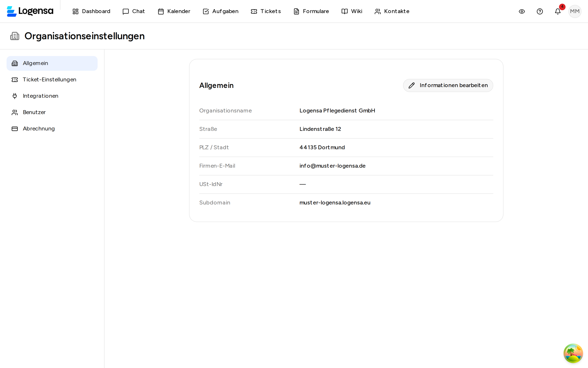This screenshot has width=588, height=368.
Task: Click the Benutzer users icon
Action: (14, 112)
